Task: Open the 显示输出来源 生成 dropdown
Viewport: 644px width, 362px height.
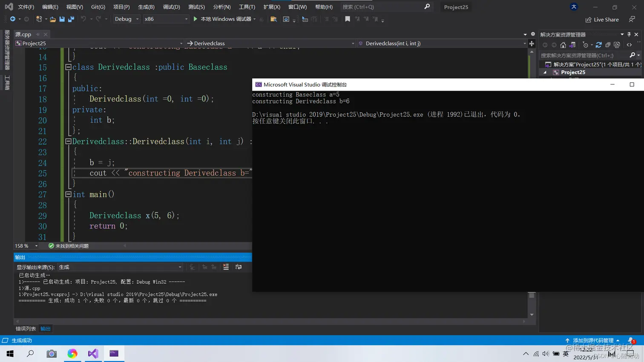Action: point(121,267)
